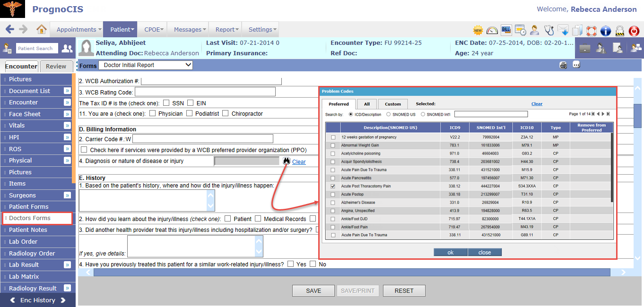Jump to last page of problem codes

608,114
